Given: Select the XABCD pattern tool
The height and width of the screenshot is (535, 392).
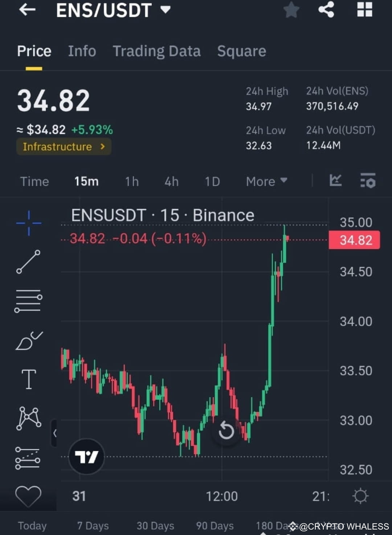Looking at the screenshot, I should (28, 418).
